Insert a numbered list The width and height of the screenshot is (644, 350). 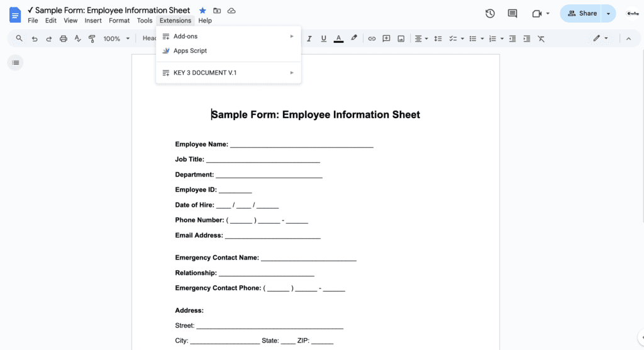(492, 38)
